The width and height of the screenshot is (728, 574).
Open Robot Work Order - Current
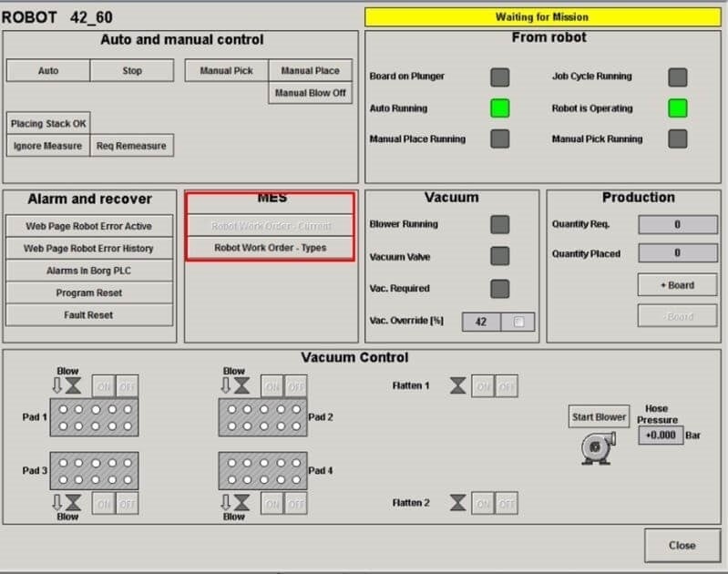[x=271, y=226]
